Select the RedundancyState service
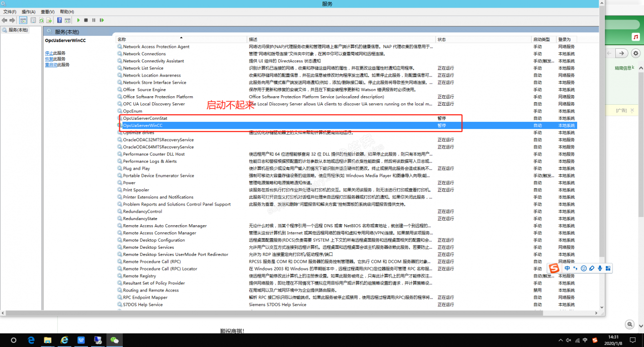The image size is (644, 347). [347, 219]
